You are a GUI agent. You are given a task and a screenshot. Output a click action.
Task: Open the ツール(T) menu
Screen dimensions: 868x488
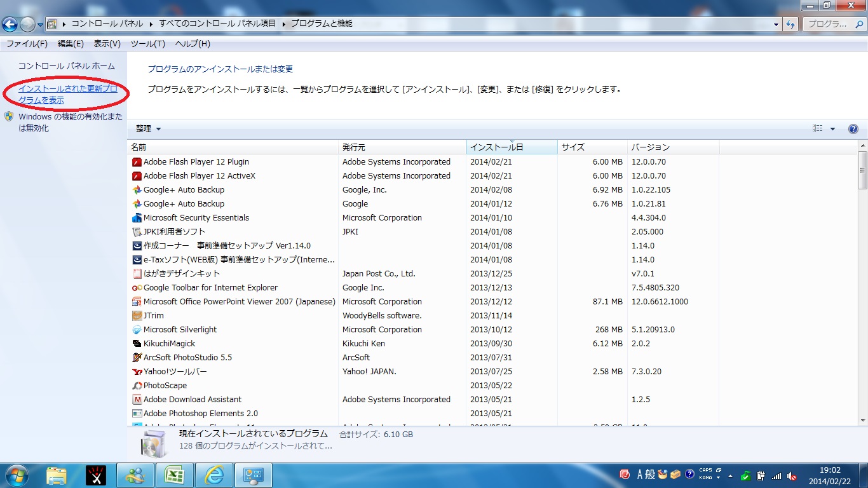click(x=147, y=44)
